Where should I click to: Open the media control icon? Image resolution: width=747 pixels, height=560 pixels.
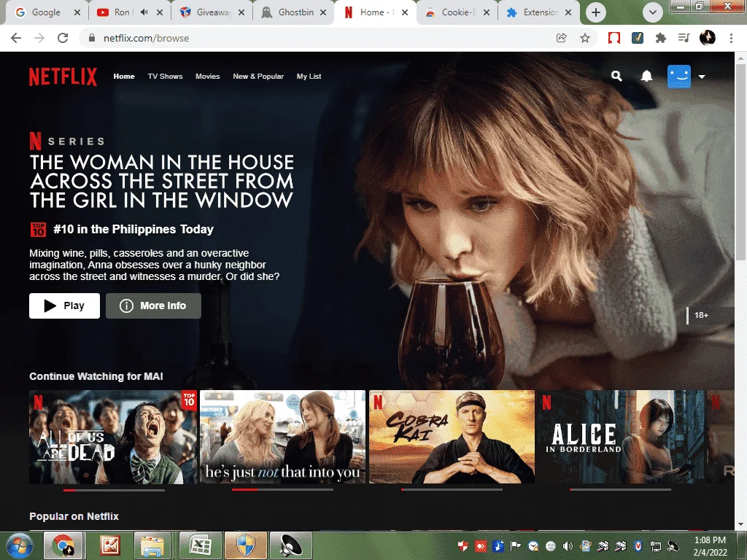coord(684,38)
